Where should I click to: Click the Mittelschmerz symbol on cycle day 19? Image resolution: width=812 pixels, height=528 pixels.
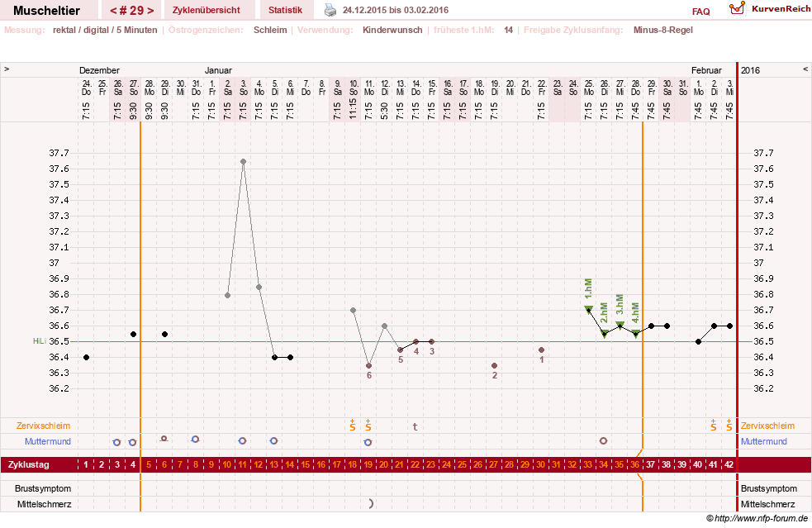coord(371,504)
